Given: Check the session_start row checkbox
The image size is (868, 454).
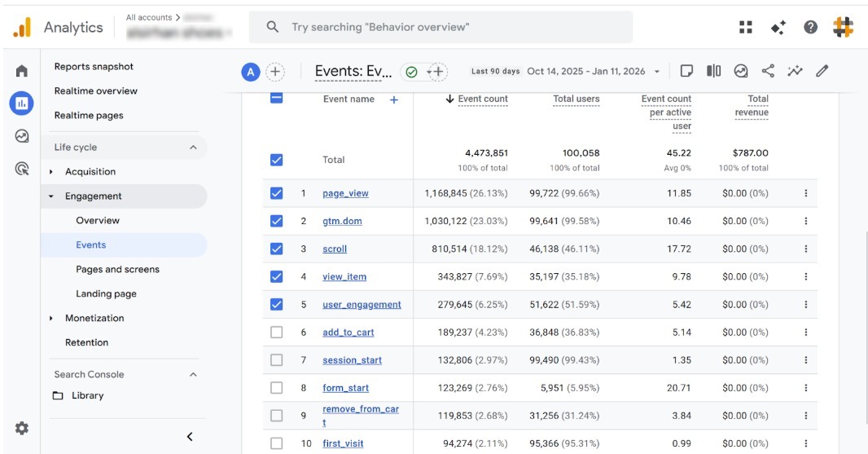Looking at the screenshot, I should pyautogui.click(x=276, y=360).
